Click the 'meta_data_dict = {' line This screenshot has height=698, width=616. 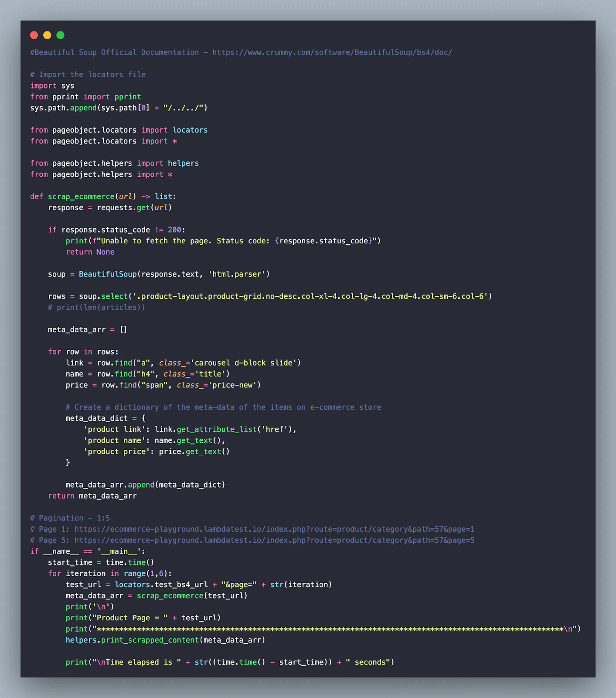click(x=106, y=418)
